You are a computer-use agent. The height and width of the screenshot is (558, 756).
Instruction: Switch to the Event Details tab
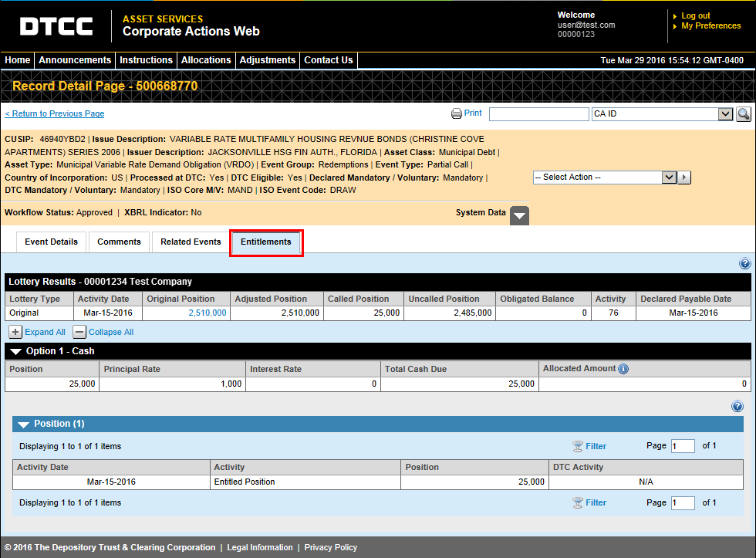51,242
